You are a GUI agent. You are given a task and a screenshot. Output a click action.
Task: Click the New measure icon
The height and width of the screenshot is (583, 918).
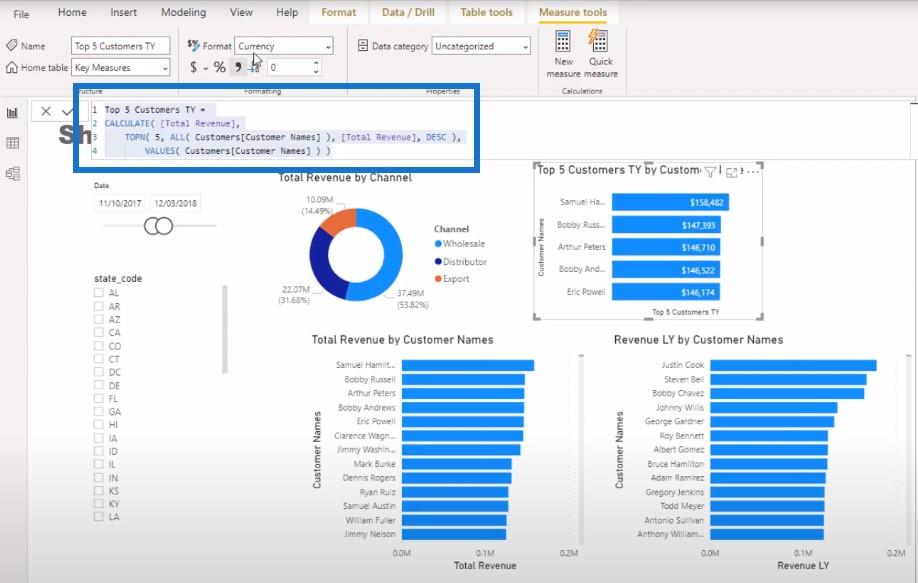563,42
